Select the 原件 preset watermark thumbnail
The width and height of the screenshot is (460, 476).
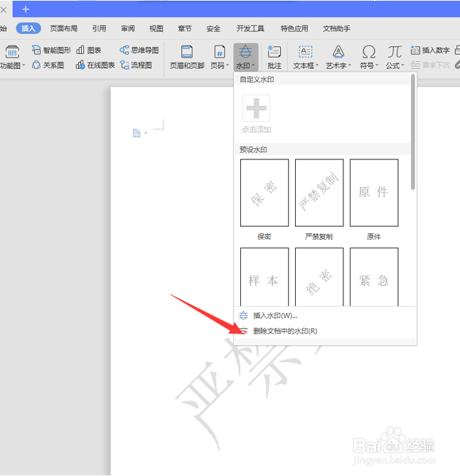pyautogui.click(x=374, y=193)
